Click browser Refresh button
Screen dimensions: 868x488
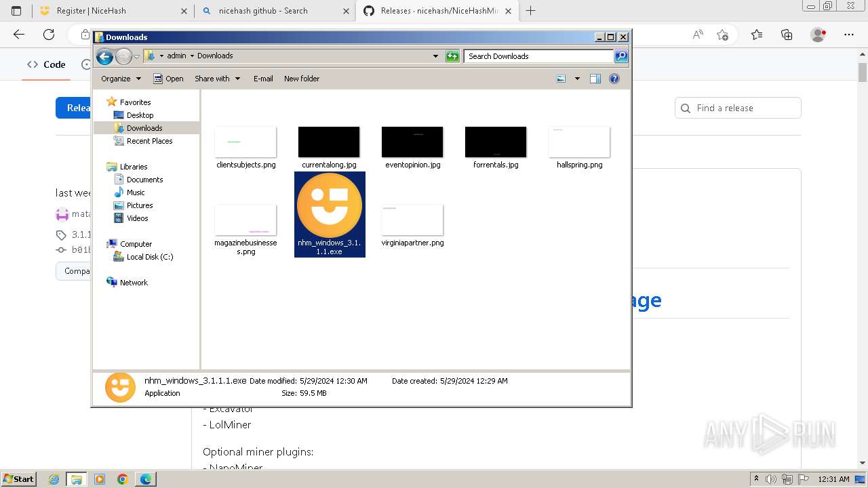coord(49,35)
